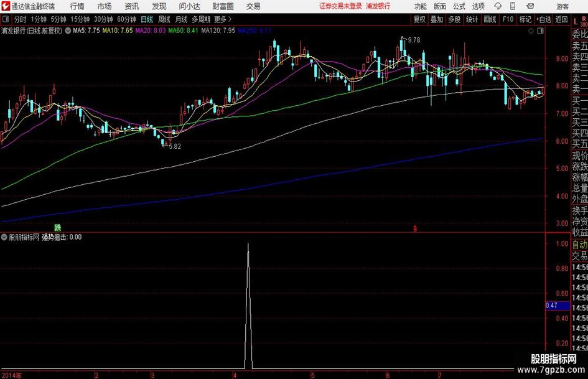588x379 pixels.
Task: Click the mobile phone icon
Action: pyautogui.click(x=513, y=6)
